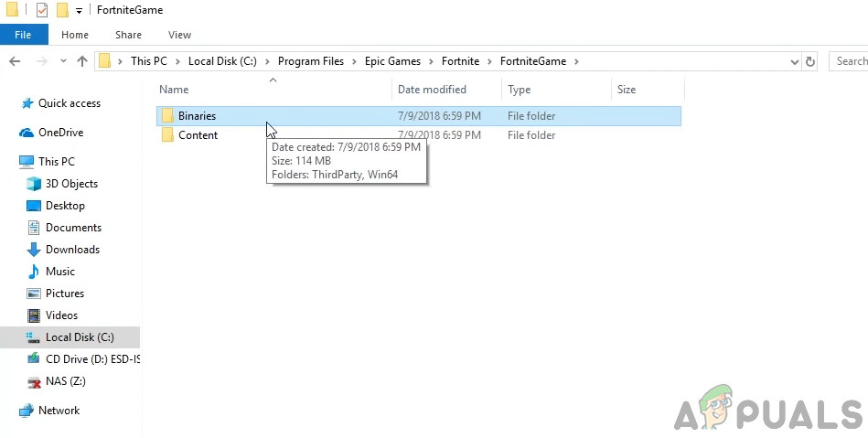The width and height of the screenshot is (868, 438).
Task: Open Pictures in navigation pane
Action: coord(65,293)
